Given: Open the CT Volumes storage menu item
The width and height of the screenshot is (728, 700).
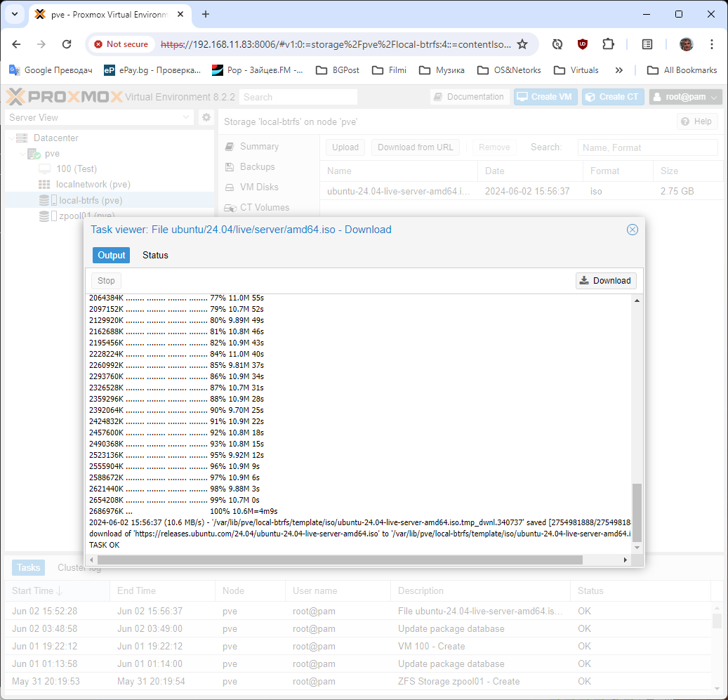Looking at the screenshot, I should click(265, 208).
